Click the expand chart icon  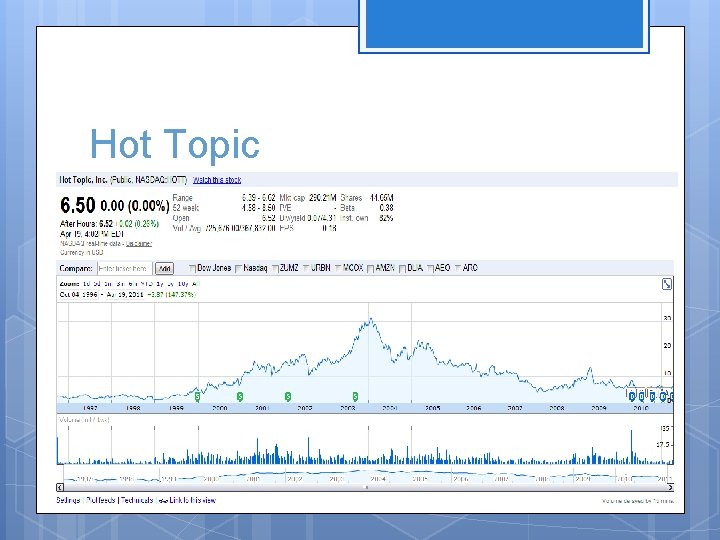click(667, 284)
